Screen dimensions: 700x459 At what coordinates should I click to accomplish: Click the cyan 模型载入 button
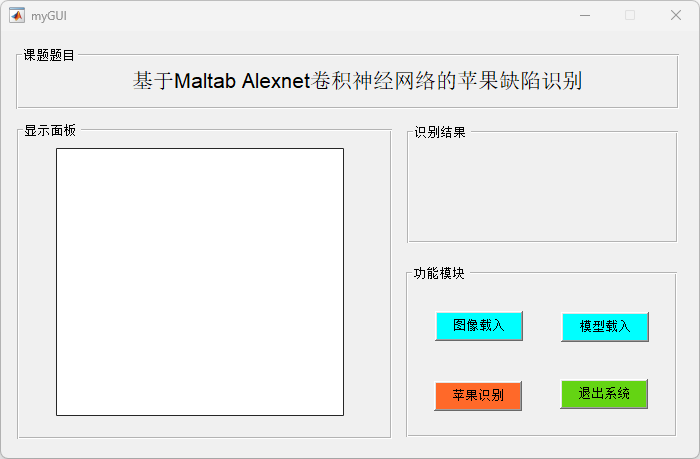click(x=605, y=326)
